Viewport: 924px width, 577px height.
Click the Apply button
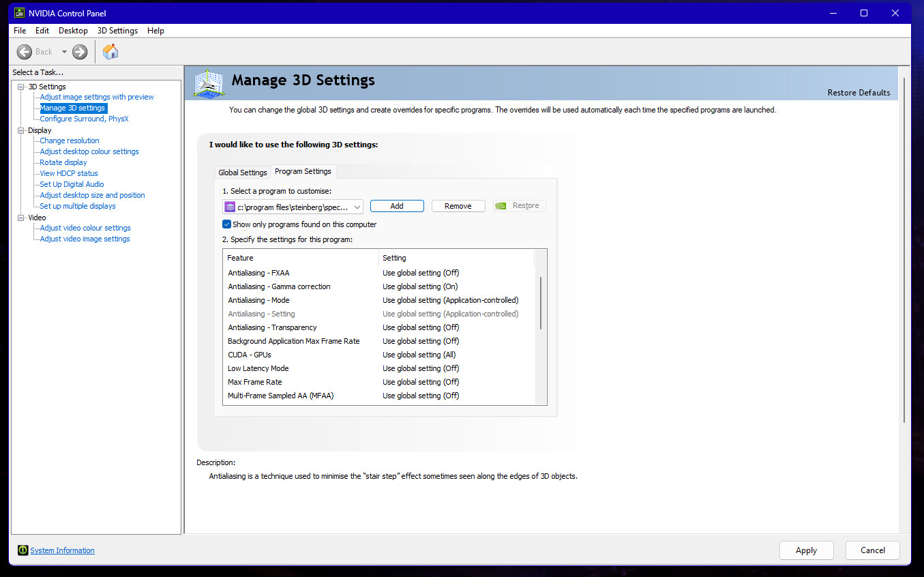pos(806,550)
